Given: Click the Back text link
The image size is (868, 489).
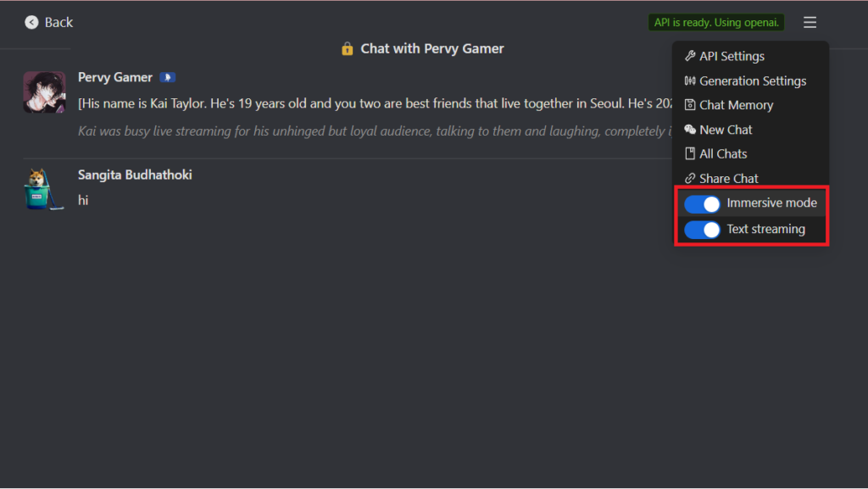Looking at the screenshot, I should 58,23.
